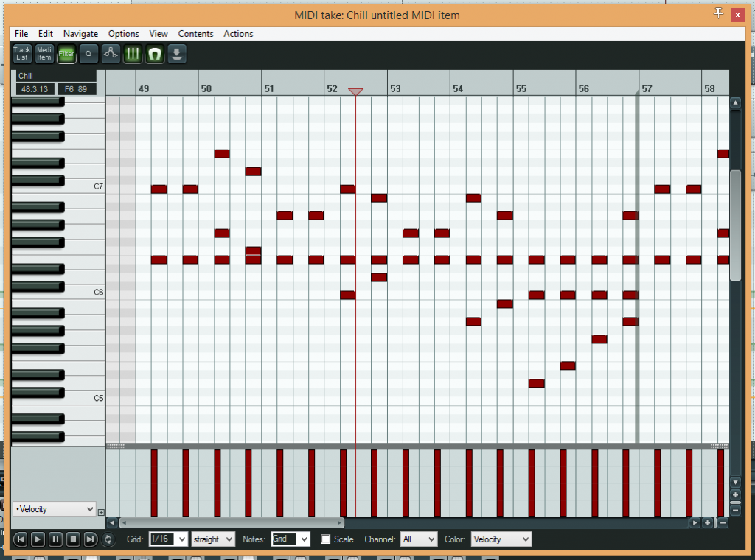Screen dimensions: 755x560
Task: Click the download-arrow dock toolbar icon
Action: 177,54
